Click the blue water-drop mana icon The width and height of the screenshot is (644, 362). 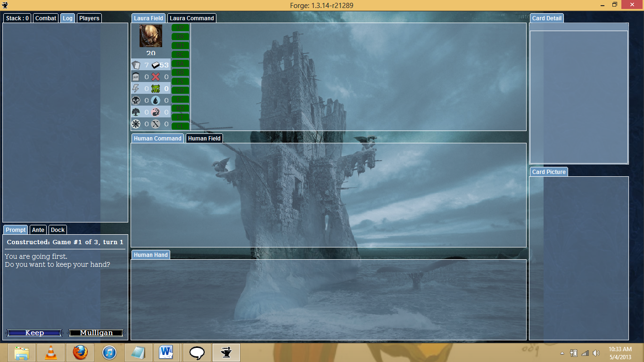point(156,100)
